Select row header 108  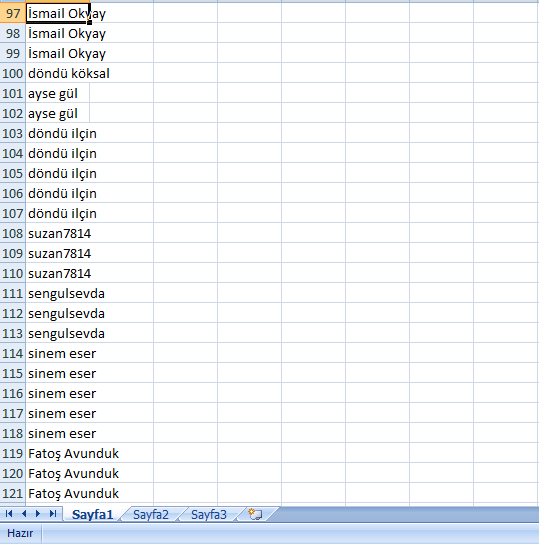[x=13, y=233]
